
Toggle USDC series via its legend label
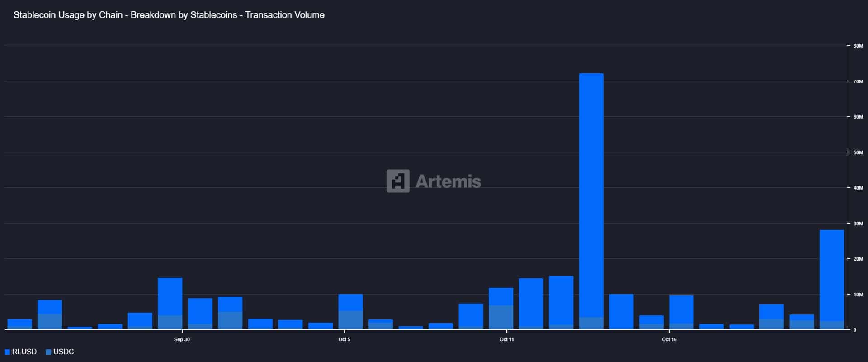pyautogui.click(x=64, y=352)
